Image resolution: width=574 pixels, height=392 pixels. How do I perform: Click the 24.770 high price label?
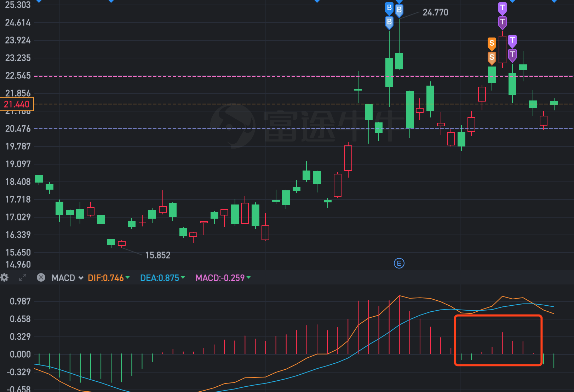tap(435, 13)
